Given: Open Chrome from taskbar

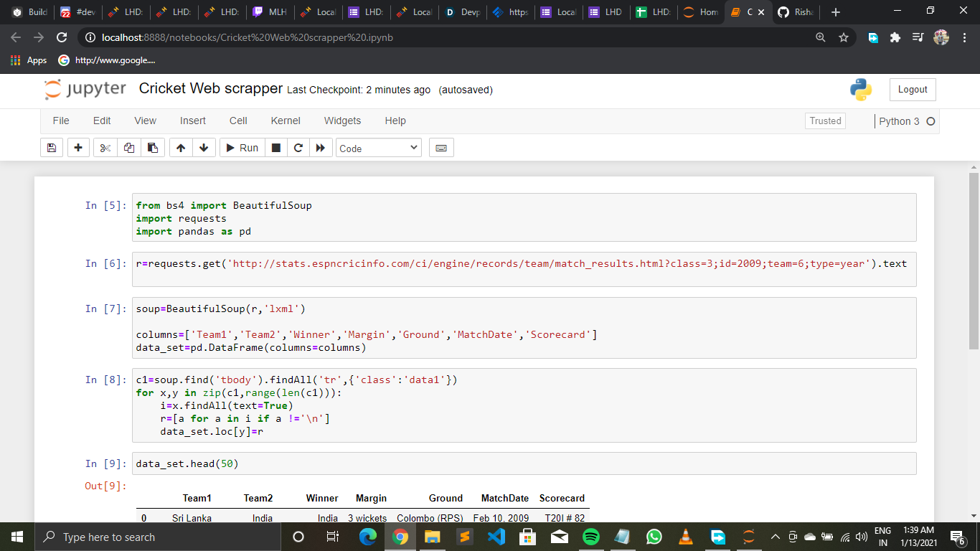Looking at the screenshot, I should click(400, 537).
